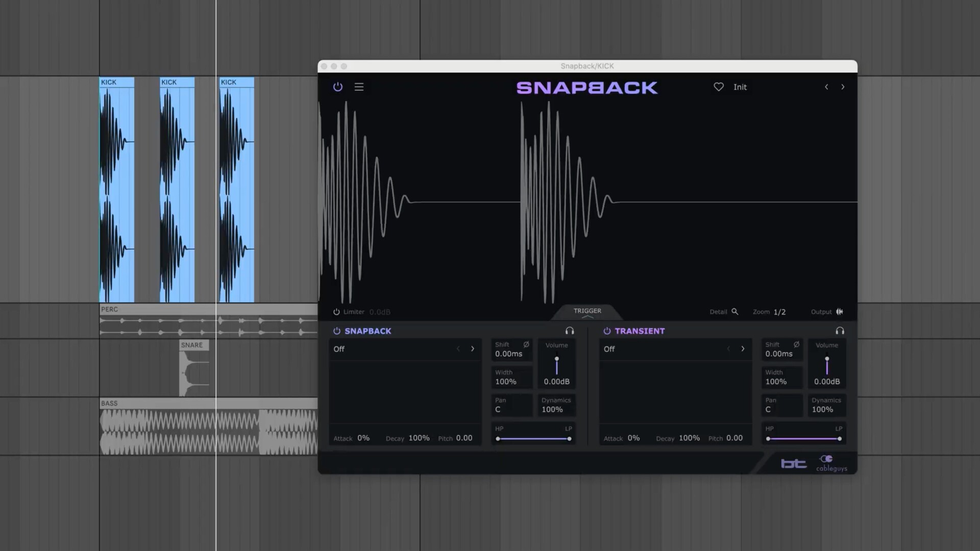Viewport: 980px width, 551px height.
Task: Click the Snapback waveform display
Action: 587,202
